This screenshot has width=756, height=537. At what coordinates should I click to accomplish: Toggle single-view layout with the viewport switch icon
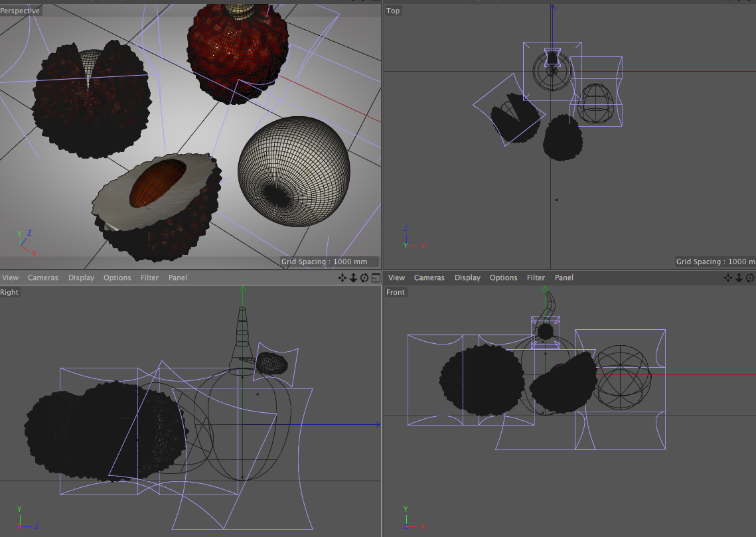374,277
